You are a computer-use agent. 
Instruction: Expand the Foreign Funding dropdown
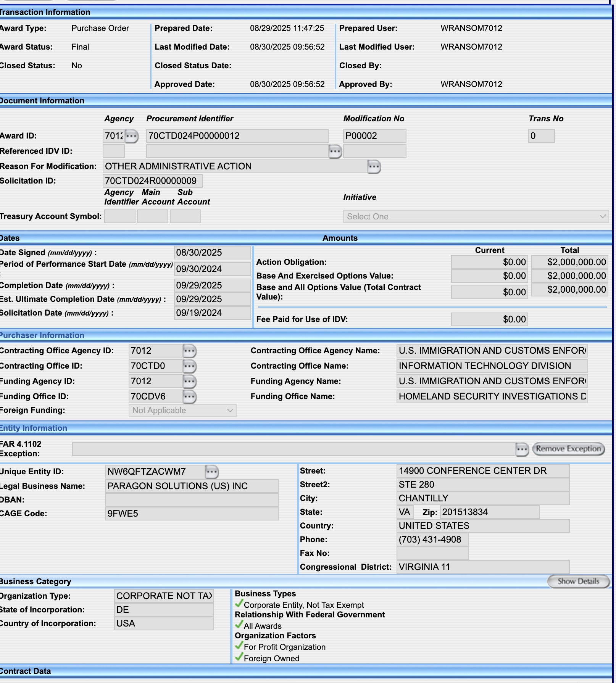tap(182, 411)
